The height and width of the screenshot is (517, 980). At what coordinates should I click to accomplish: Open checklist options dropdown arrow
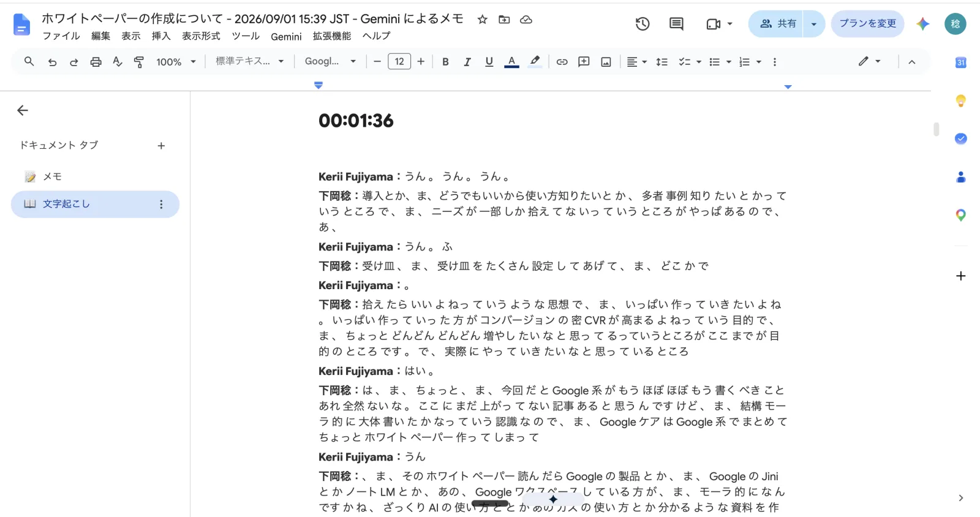[699, 62]
